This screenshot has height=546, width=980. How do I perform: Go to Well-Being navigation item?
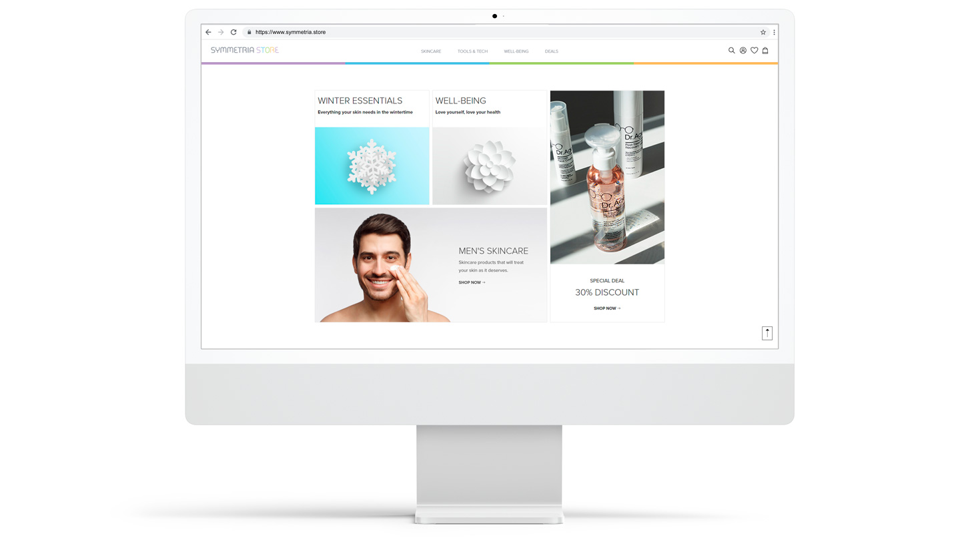pyautogui.click(x=516, y=51)
